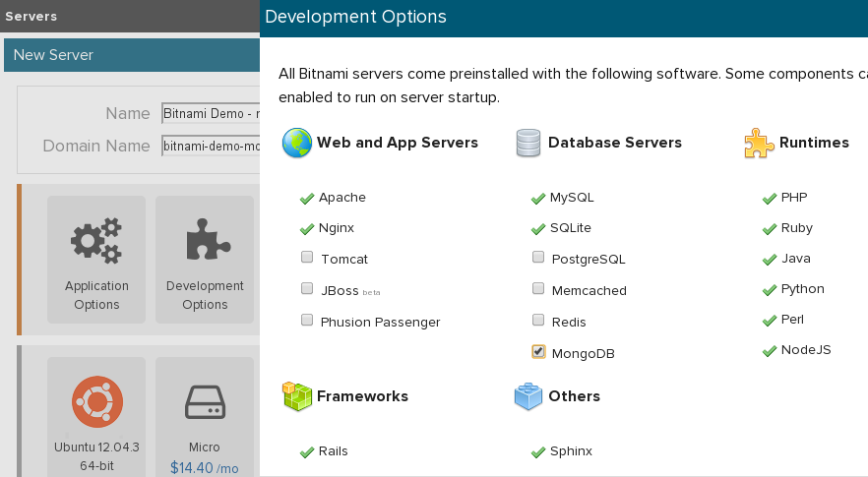
Task: Click the server Name input field
Action: (211, 113)
